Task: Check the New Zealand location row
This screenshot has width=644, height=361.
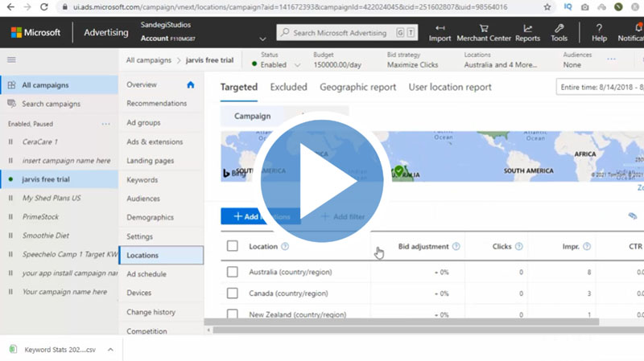Action: coord(233,314)
